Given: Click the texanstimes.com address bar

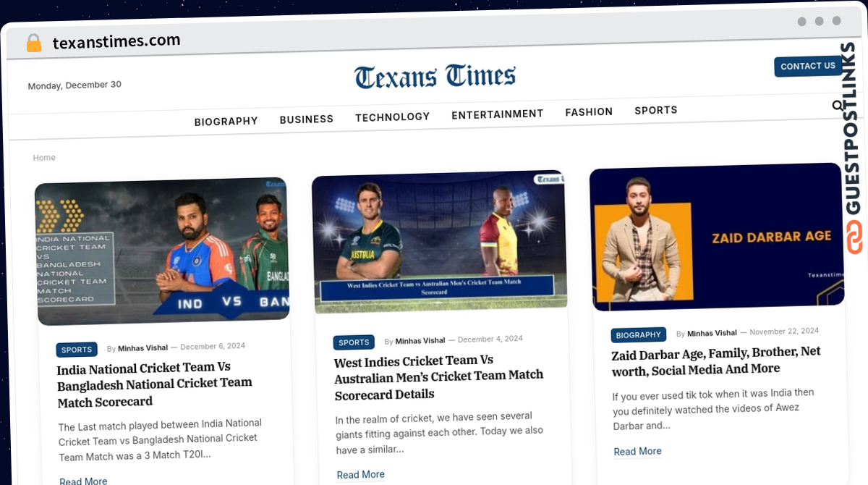Looking at the screenshot, I should 116,41.
